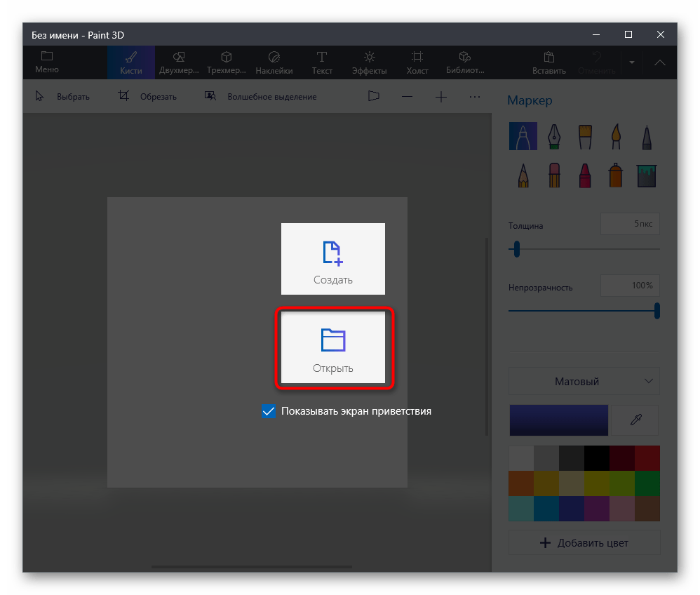Click the eyedropper color picker
This screenshot has height=595, width=700.
(635, 420)
